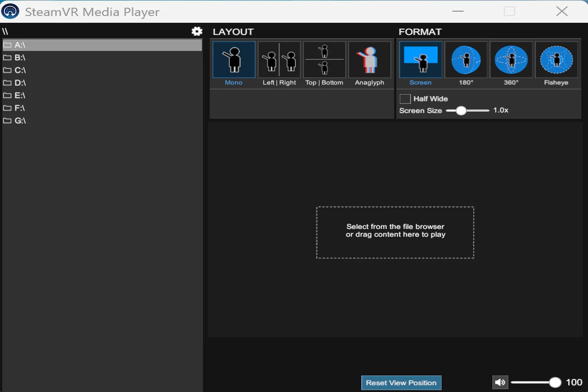The width and height of the screenshot is (588, 392).
Task: Enable the Half Wide checkbox
Action: tap(405, 99)
